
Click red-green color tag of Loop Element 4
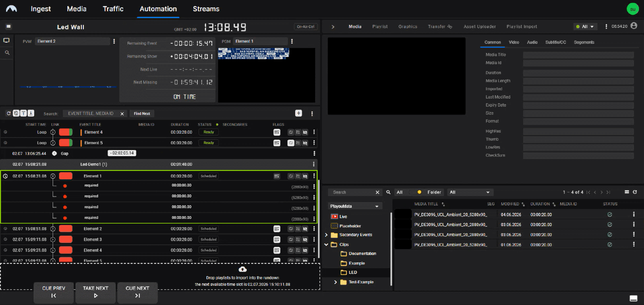pos(66,132)
